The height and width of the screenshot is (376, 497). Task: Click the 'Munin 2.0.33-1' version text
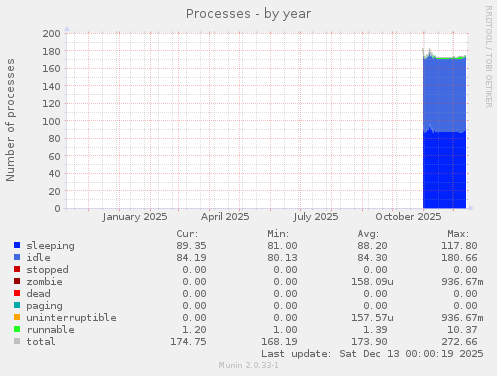(248, 365)
